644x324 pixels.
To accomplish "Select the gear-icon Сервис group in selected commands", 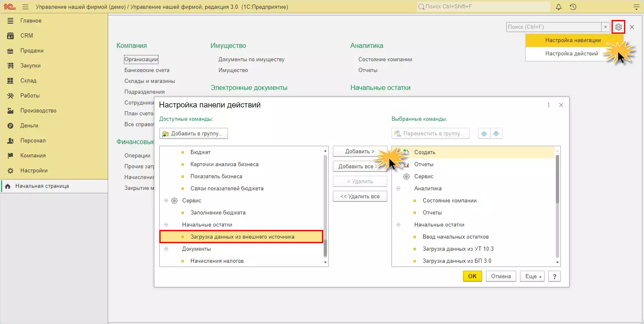I will click(424, 176).
